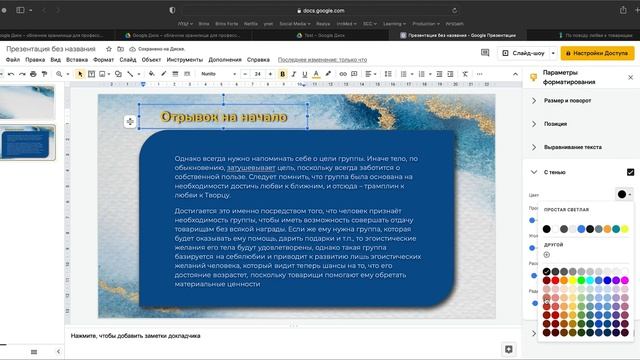Open "Последнее изменение" version history link
The image size is (640, 360).
coord(322,60)
